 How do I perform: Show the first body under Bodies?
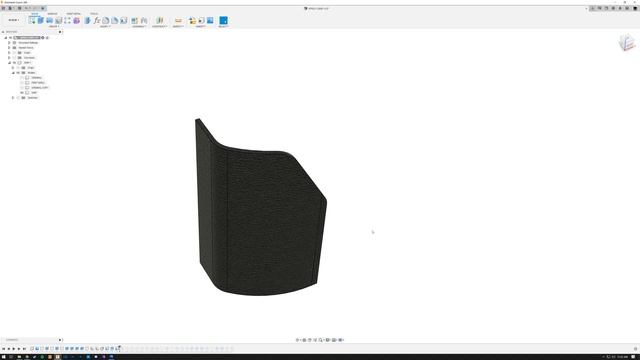pyautogui.click(x=22, y=78)
